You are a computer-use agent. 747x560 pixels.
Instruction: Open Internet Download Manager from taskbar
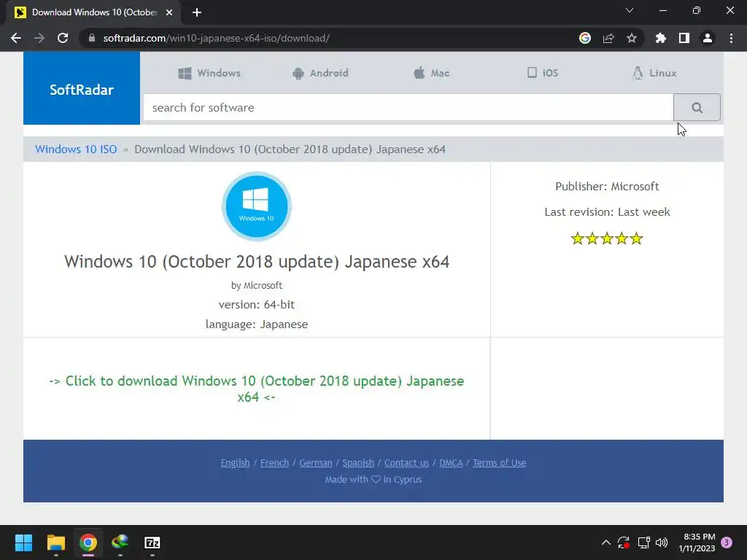(120, 542)
